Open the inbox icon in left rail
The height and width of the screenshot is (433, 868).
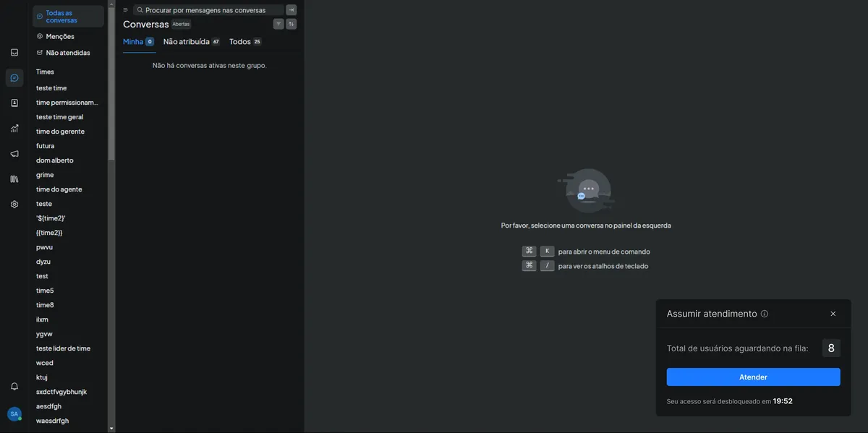coord(14,52)
